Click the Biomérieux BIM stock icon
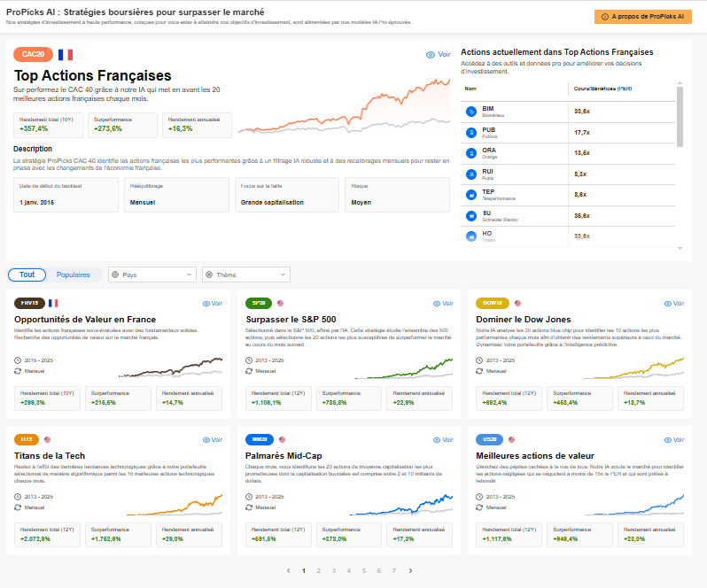 471,112
